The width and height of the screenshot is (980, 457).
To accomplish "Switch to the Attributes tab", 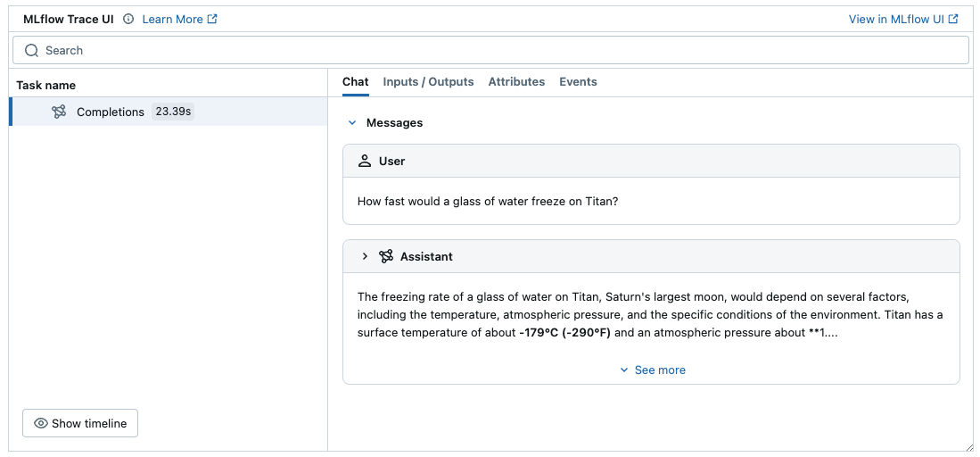I will (x=516, y=82).
